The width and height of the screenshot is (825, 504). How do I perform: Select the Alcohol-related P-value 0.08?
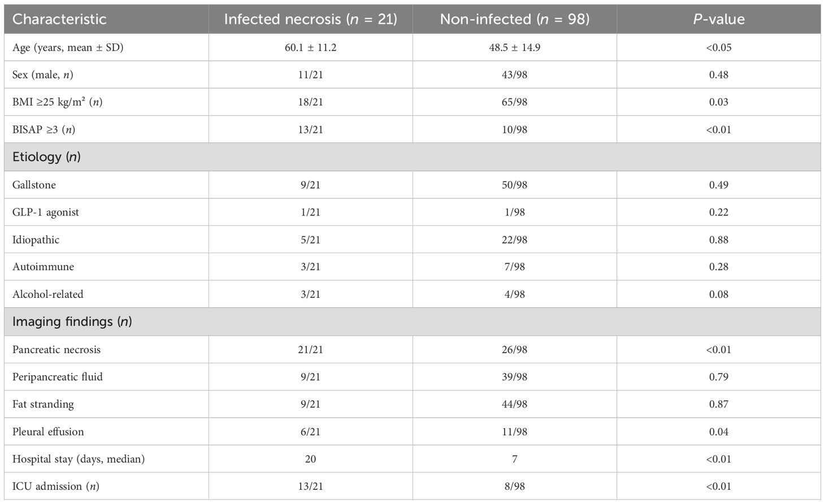[718, 294]
